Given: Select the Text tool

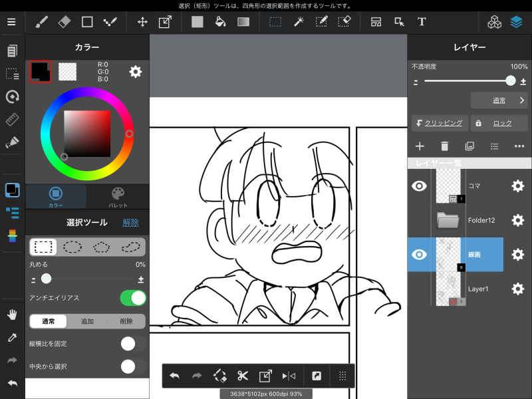Looking at the screenshot, I should pos(422,22).
